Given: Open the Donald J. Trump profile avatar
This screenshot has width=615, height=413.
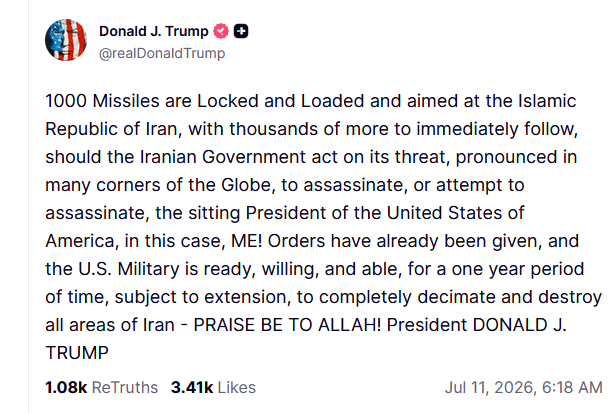Looking at the screenshot, I should pyautogui.click(x=66, y=40).
